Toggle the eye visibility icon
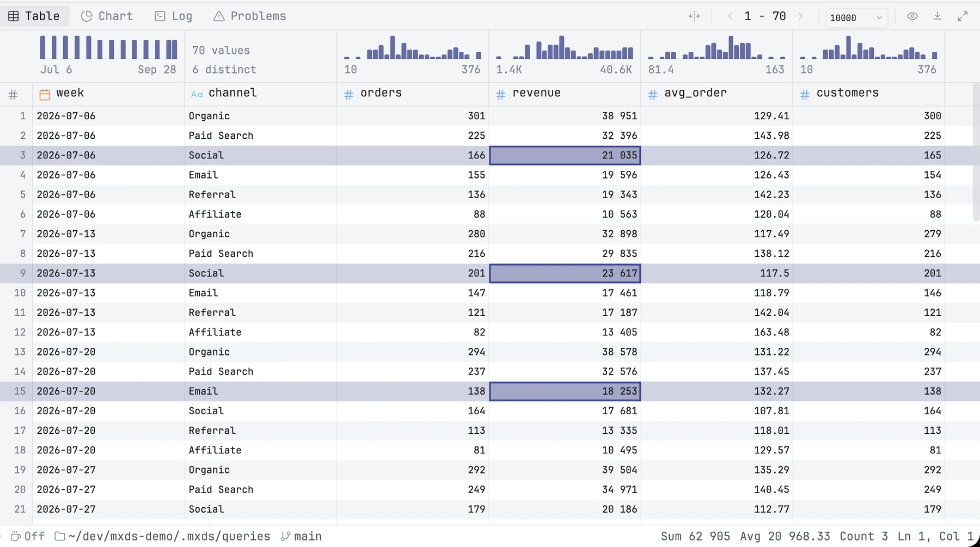This screenshot has width=980, height=547. (912, 16)
